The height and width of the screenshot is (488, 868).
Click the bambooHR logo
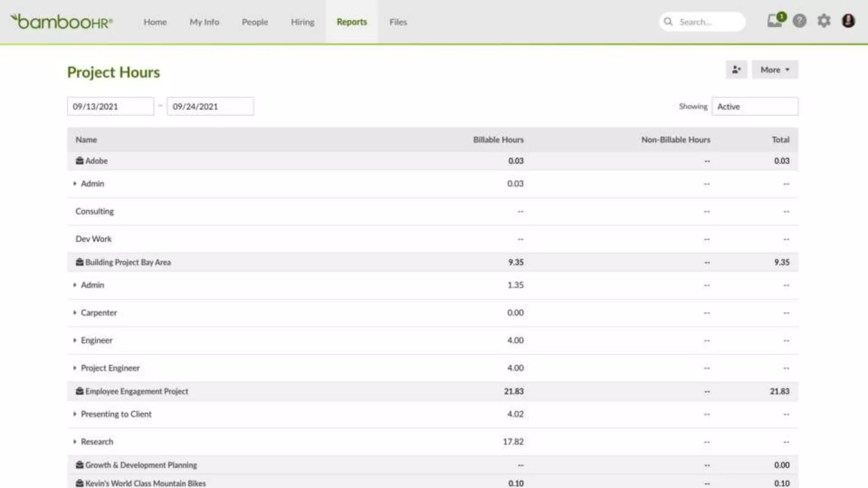click(62, 22)
